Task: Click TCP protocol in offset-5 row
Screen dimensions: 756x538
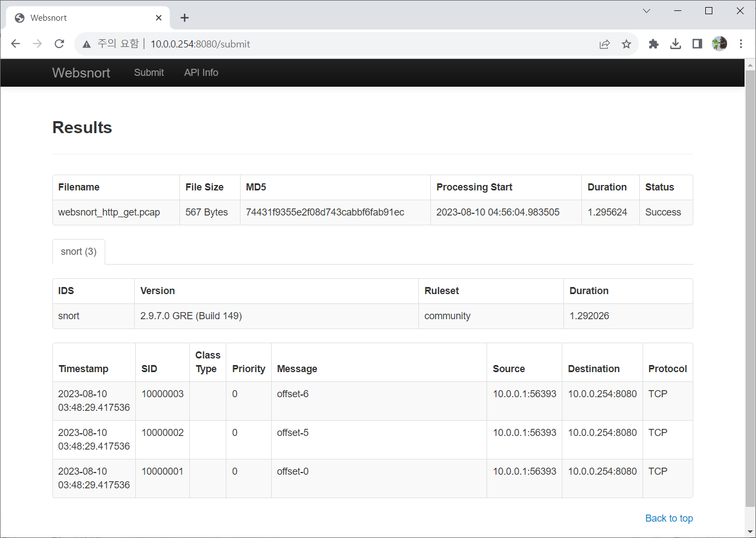Action: 658,433
